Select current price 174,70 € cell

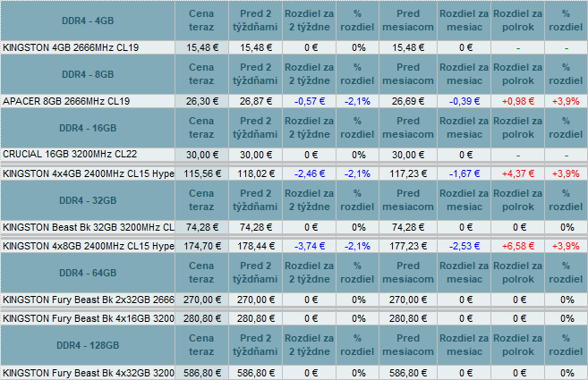point(201,246)
